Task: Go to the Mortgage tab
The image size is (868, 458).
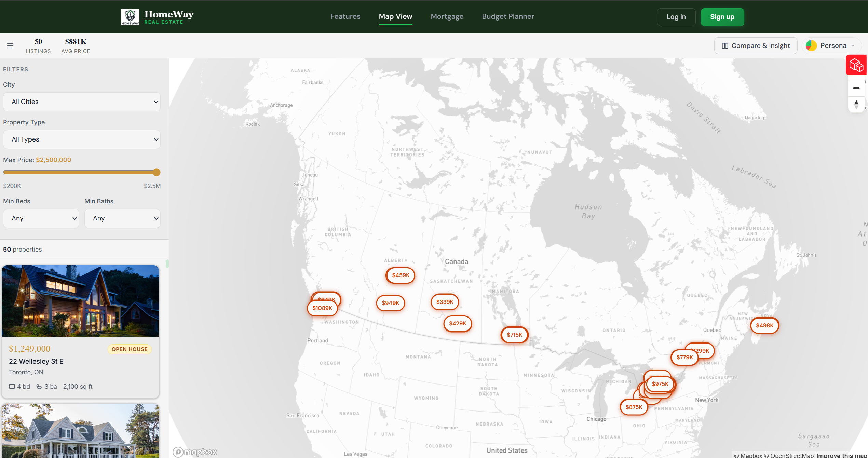Action: [447, 16]
